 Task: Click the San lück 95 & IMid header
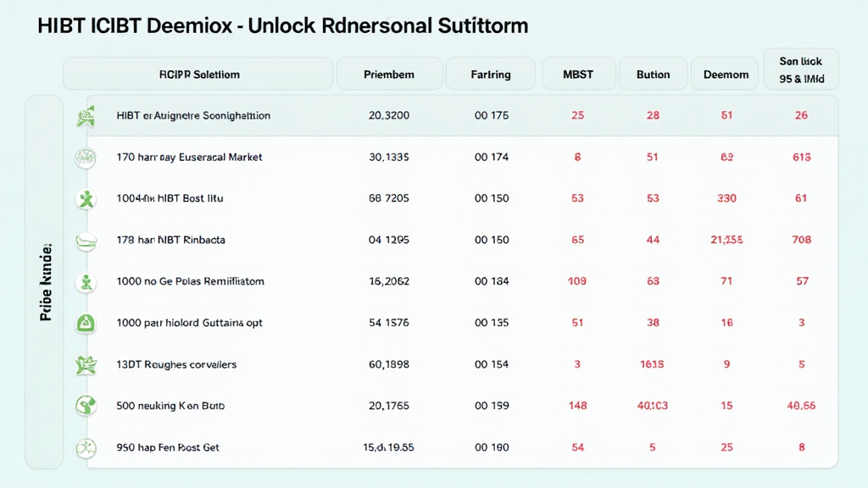pyautogui.click(x=801, y=71)
